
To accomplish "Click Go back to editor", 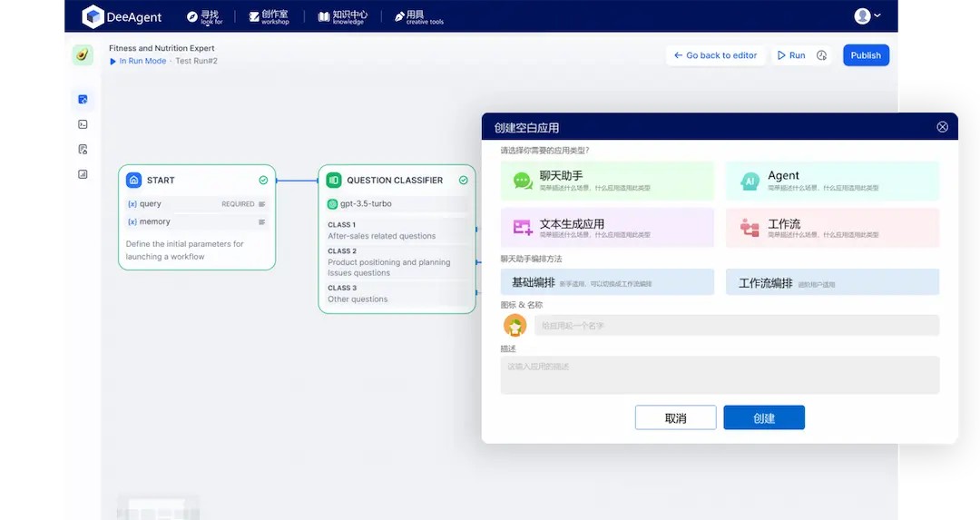I will (715, 55).
